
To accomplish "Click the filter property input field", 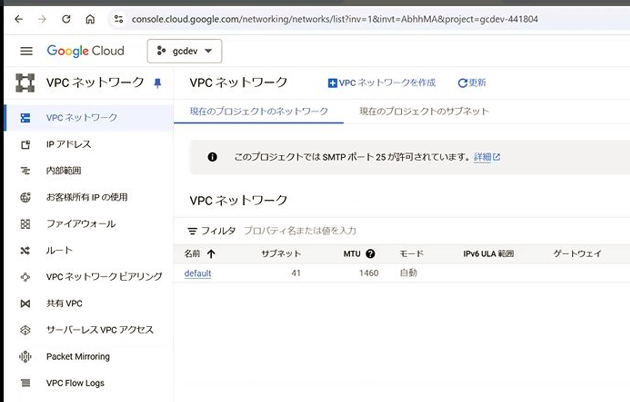I will pos(330,231).
